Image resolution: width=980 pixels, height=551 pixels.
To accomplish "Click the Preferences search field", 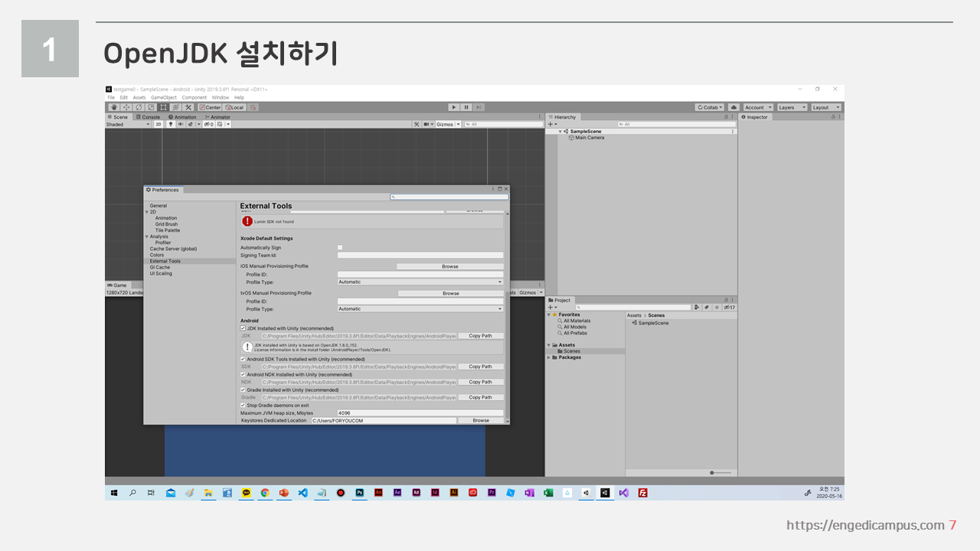I will coord(449,197).
